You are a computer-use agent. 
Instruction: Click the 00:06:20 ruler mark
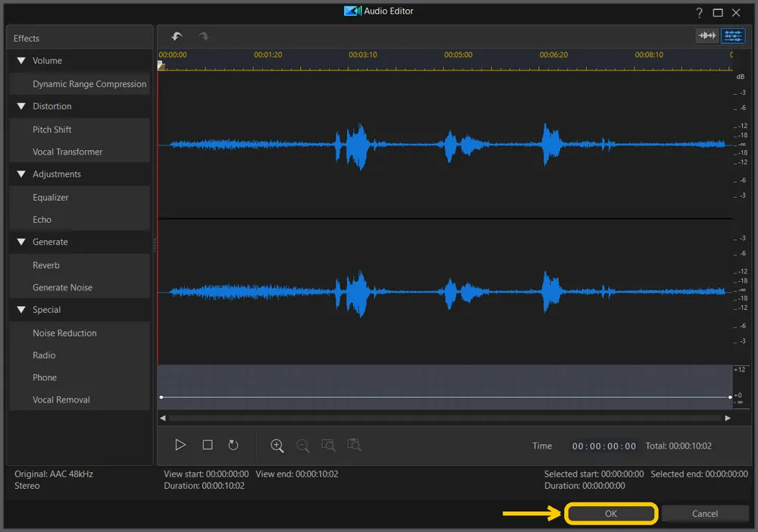(553, 55)
